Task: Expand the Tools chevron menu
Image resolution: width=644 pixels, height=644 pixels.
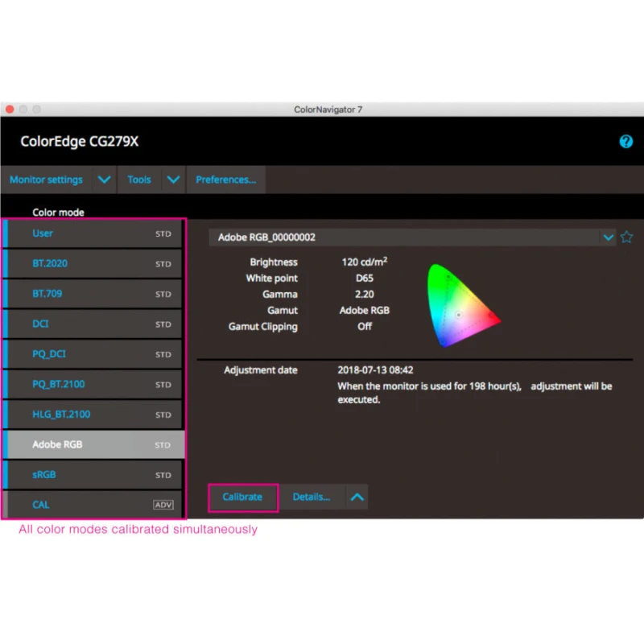Action: click(x=174, y=180)
